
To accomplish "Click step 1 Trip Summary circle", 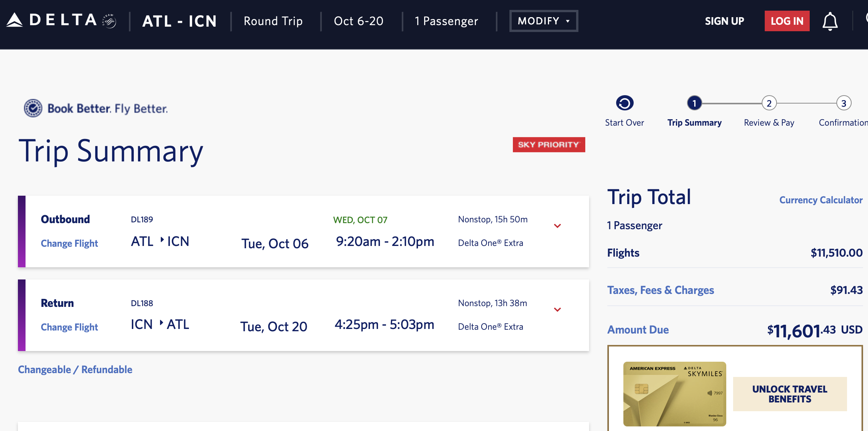I will point(694,103).
